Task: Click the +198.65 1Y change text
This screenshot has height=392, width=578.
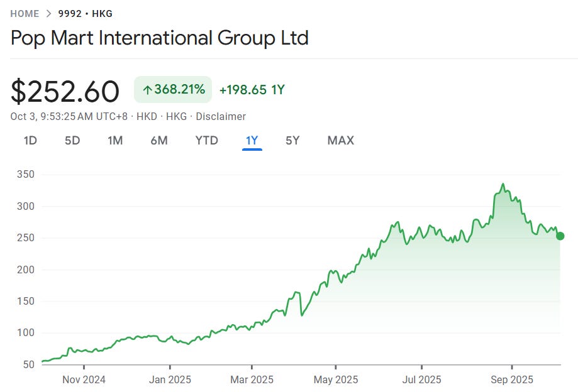Action: tap(252, 90)
